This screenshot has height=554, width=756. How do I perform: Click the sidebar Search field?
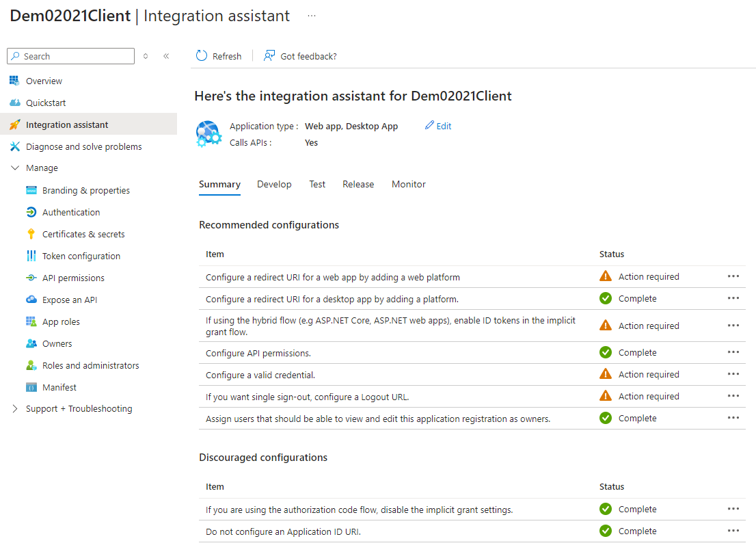pyautogui.click(x=71, y=56)
